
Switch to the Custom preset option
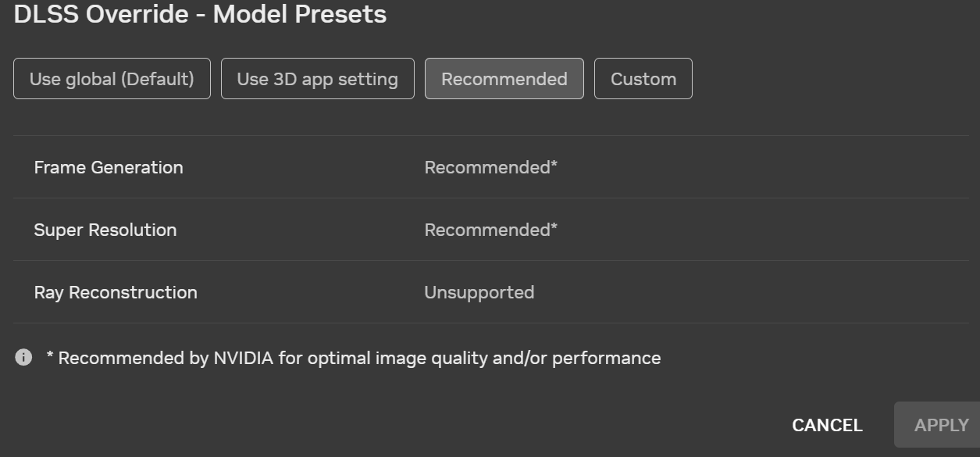[x=643, y=79]
